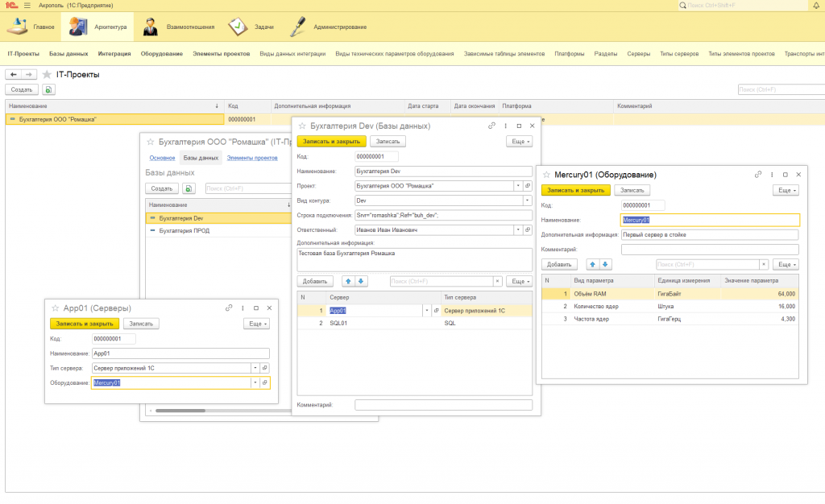Open App01 server cell value icon
Screen dimensions: 825x504
point(436,311)
